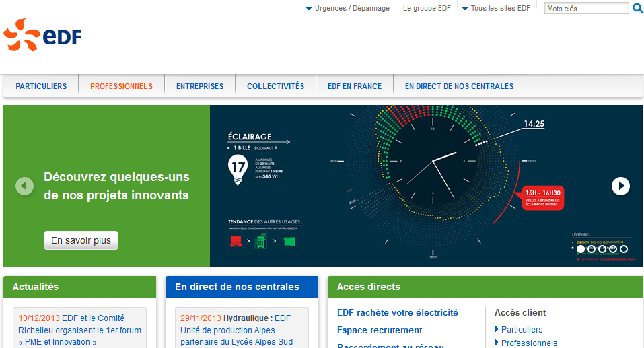Open the Entreprises menu tab

200,86
